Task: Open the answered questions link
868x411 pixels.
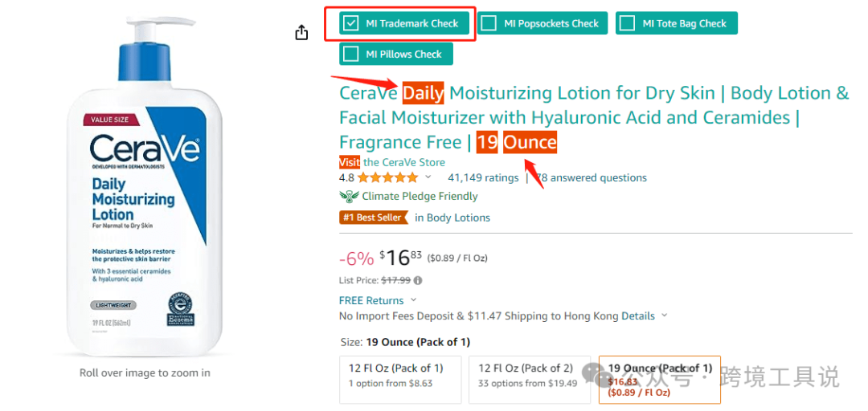Action: coord(593,178)
